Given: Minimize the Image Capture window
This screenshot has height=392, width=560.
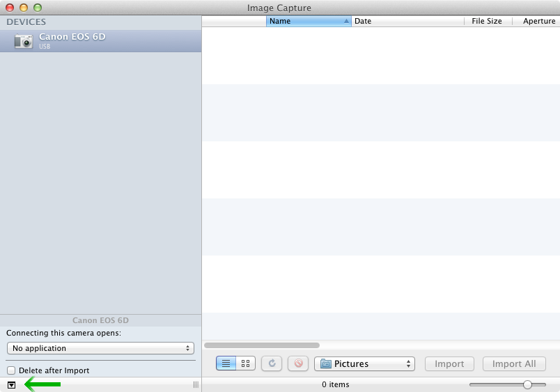Looking at the screenshot, I should pos(24,8).
